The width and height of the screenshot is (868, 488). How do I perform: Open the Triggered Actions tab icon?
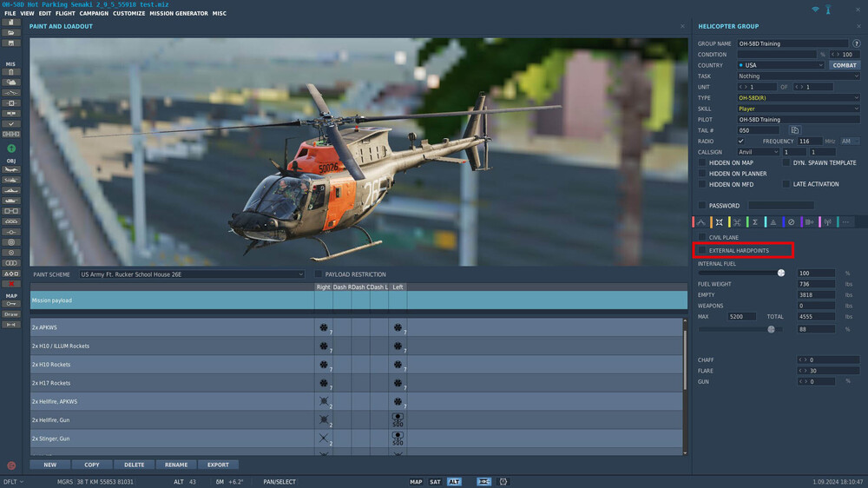click(737, 222)
